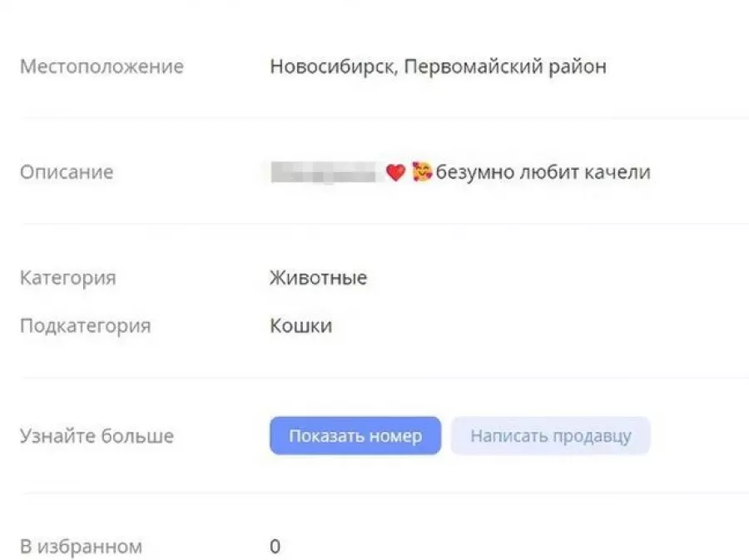749x560 pixels.
Task: Click the Написать продавцу button
Action: click(550, 436)
